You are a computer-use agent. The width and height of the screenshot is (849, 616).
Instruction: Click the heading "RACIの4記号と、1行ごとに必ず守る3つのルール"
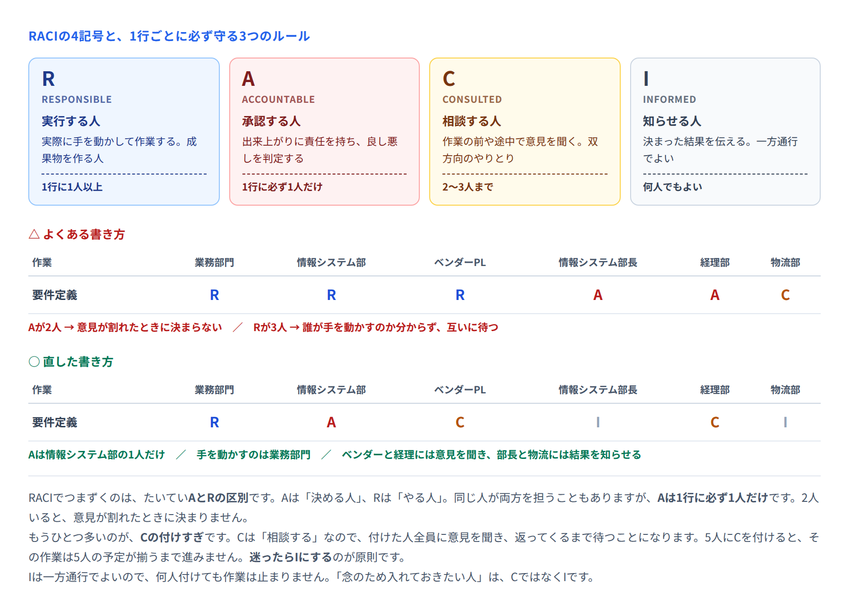click(x=169, y=36)
